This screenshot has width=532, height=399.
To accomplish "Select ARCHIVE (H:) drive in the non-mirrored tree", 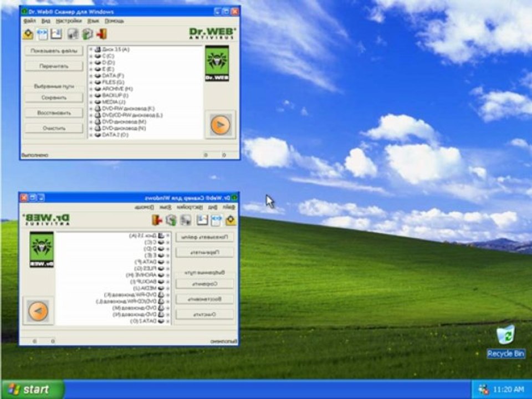I will [117, 89].
